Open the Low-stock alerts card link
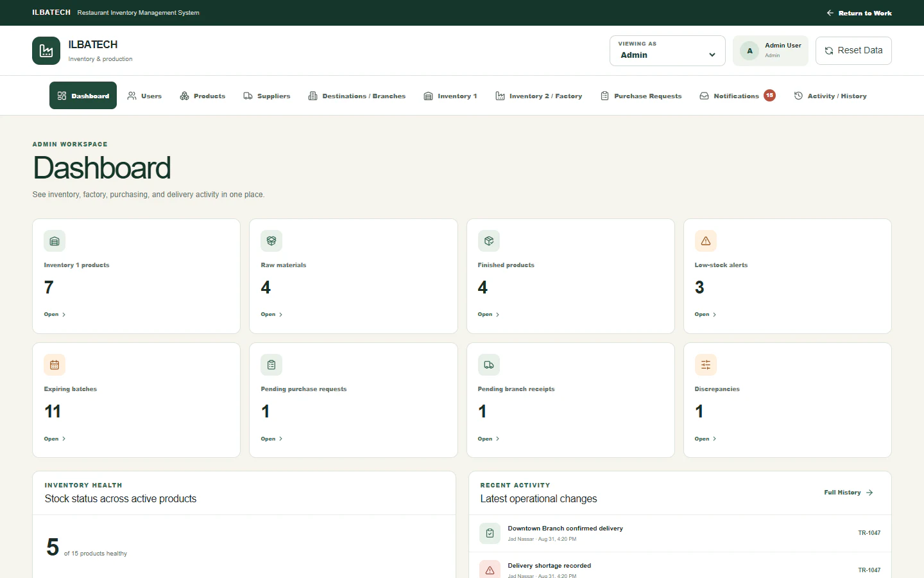The image size is (924, 578). click(705, 315)
